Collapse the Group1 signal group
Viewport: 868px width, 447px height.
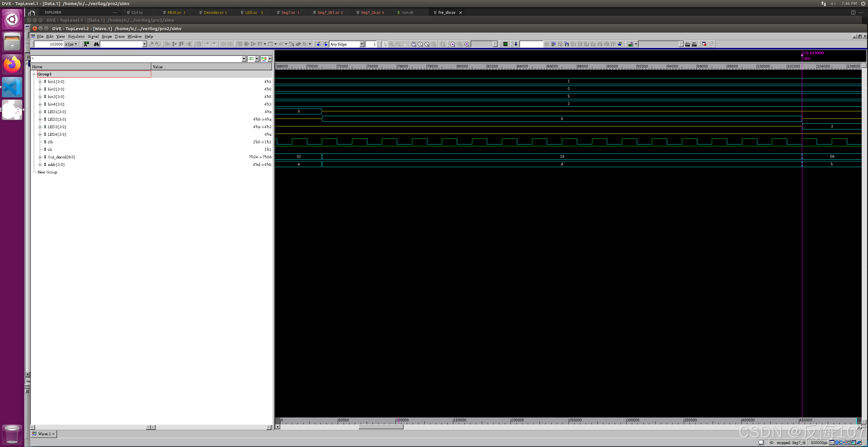34,74
